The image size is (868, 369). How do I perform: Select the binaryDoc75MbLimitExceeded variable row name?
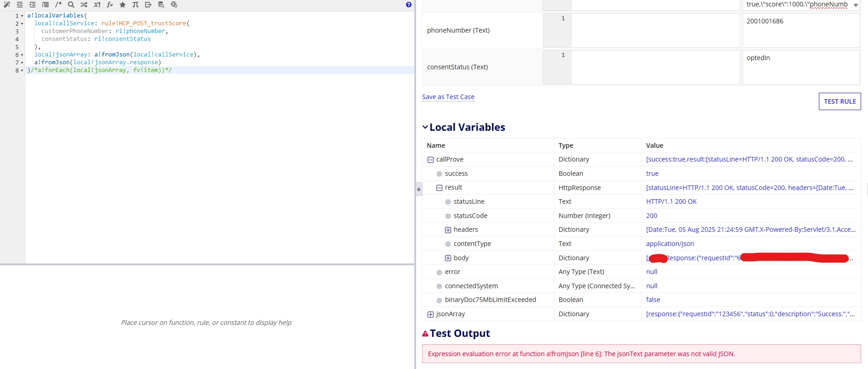[x=490, y=300]
